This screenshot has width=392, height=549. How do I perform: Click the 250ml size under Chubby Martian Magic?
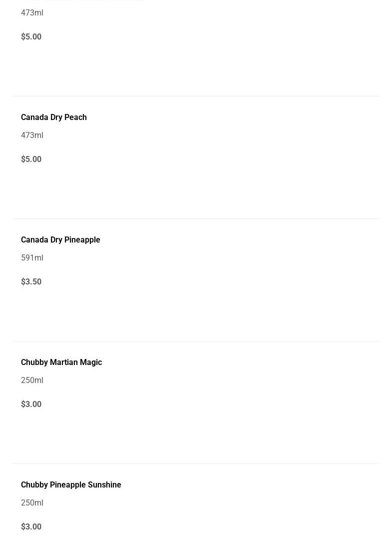pos(32,380)
